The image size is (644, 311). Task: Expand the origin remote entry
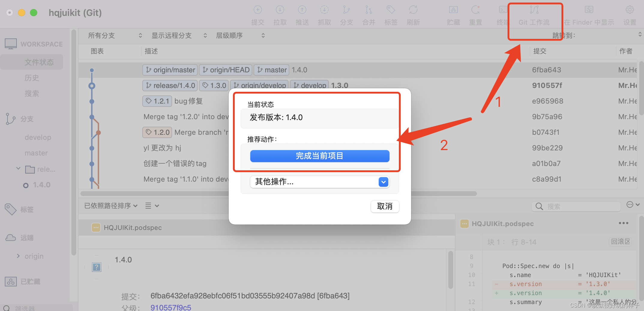pyautogui.click(x=18, y=256)
